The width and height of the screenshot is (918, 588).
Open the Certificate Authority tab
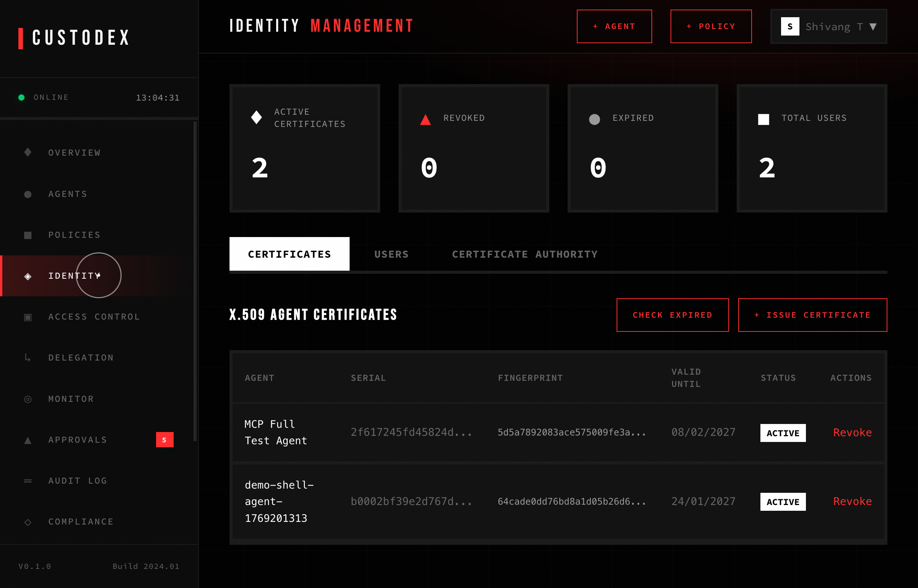[524, 254]
